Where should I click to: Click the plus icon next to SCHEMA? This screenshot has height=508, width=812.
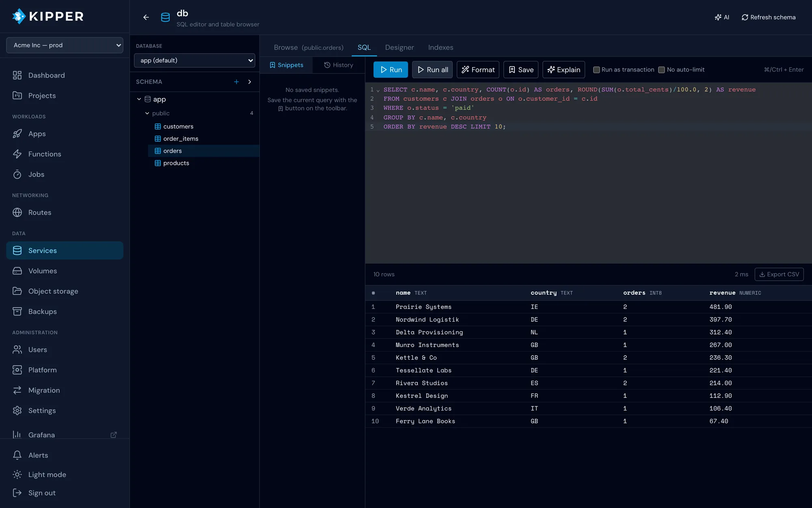coord(236,82)
